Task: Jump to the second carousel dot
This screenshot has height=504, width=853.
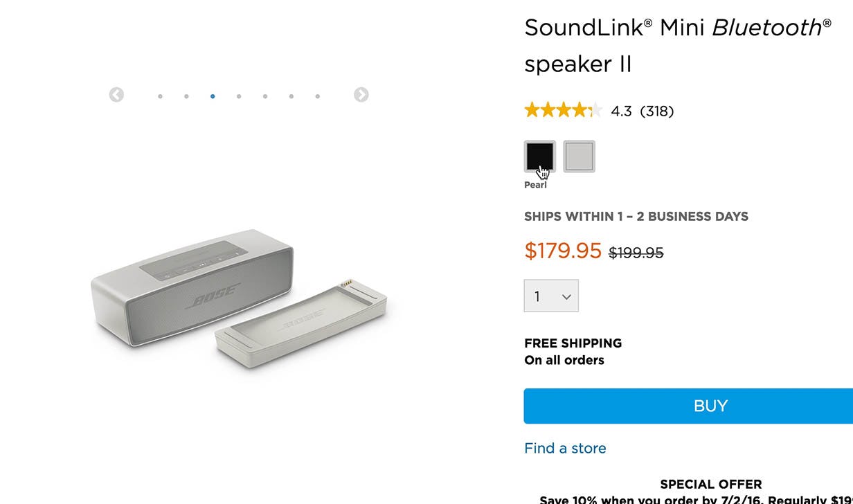Action: [x=186, y=96]
